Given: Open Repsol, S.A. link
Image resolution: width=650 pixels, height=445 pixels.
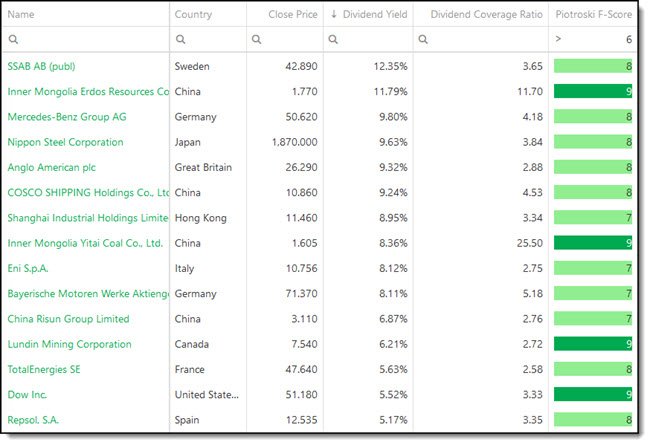Looking at the screenshot, I should pyautogui.click(x=33, y=421).
